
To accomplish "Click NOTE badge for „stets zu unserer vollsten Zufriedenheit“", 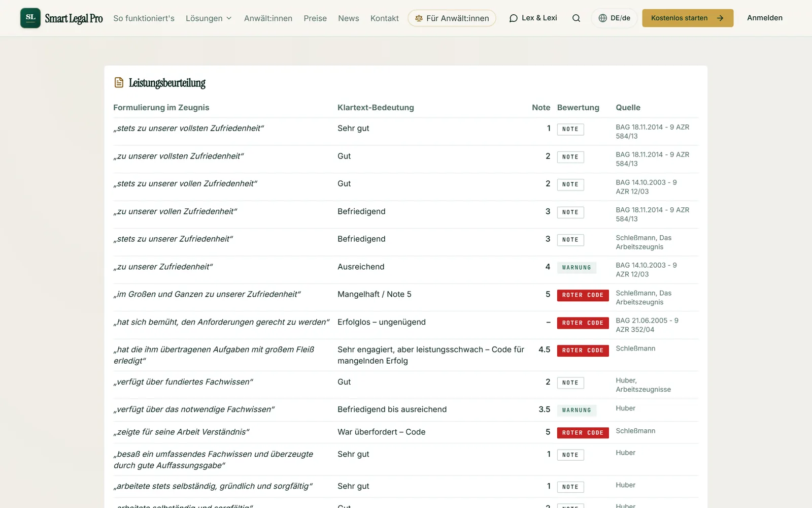I will tap(570, 129).
